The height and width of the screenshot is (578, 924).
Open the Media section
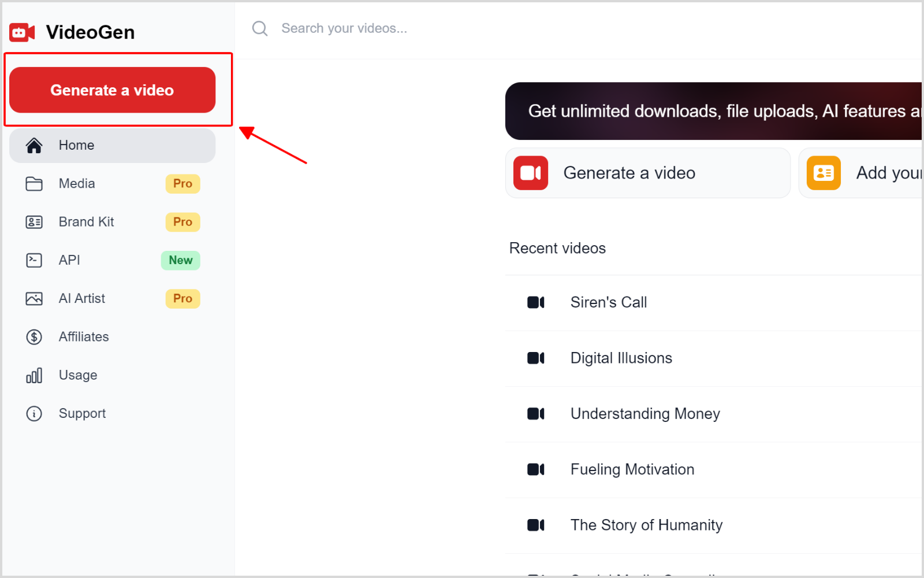pos(113,184)
